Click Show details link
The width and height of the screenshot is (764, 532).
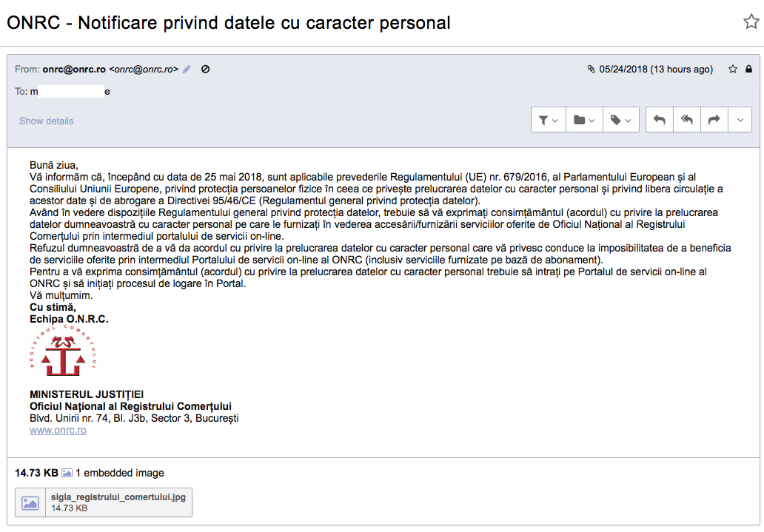[x=47, y=121]
